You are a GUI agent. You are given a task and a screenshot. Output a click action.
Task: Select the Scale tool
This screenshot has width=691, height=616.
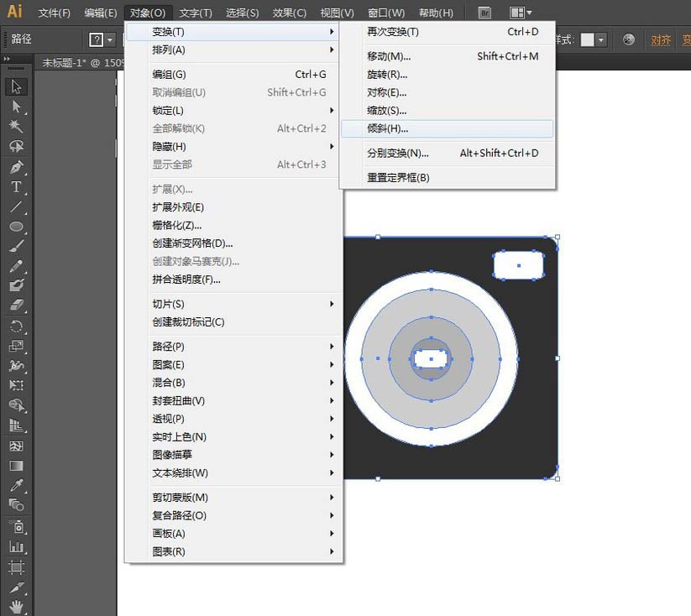16,346
